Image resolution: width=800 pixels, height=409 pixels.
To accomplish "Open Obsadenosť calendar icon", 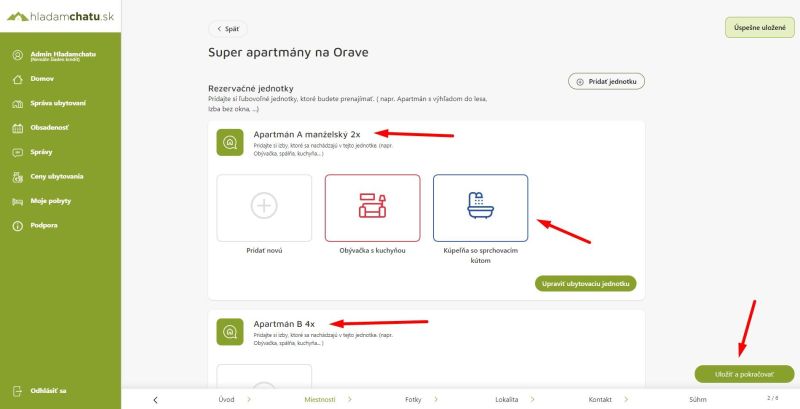I will [x=18, y=129].
